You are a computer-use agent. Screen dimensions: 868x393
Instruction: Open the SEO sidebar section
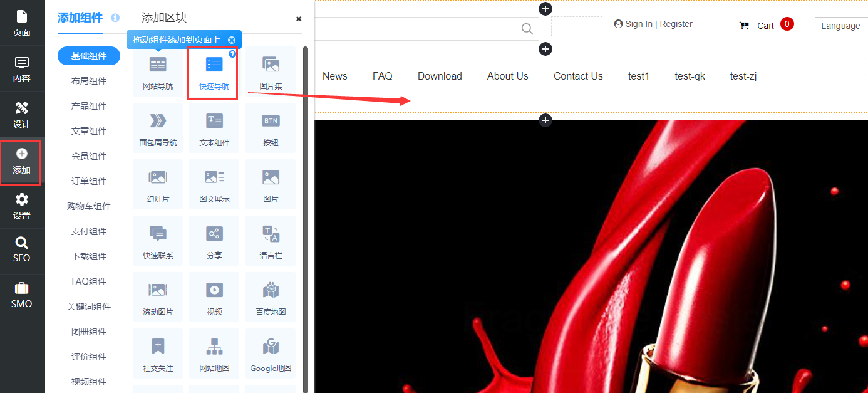click(22, 249)
